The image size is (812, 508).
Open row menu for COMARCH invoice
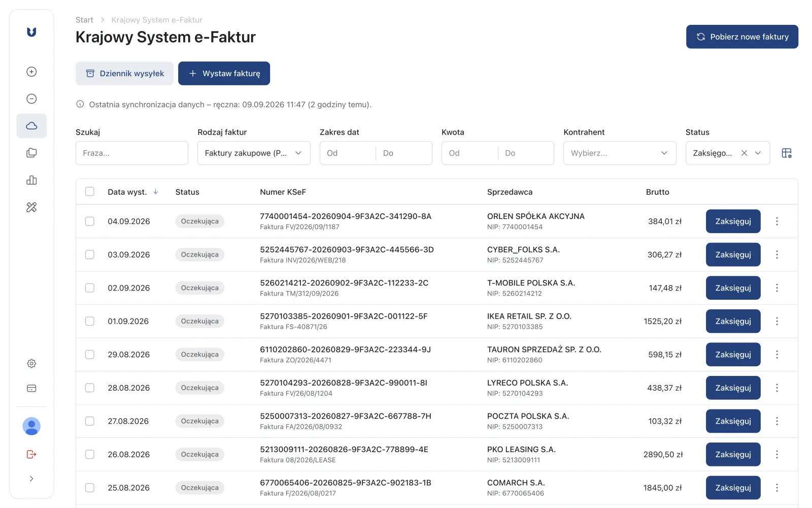[777, 488]
